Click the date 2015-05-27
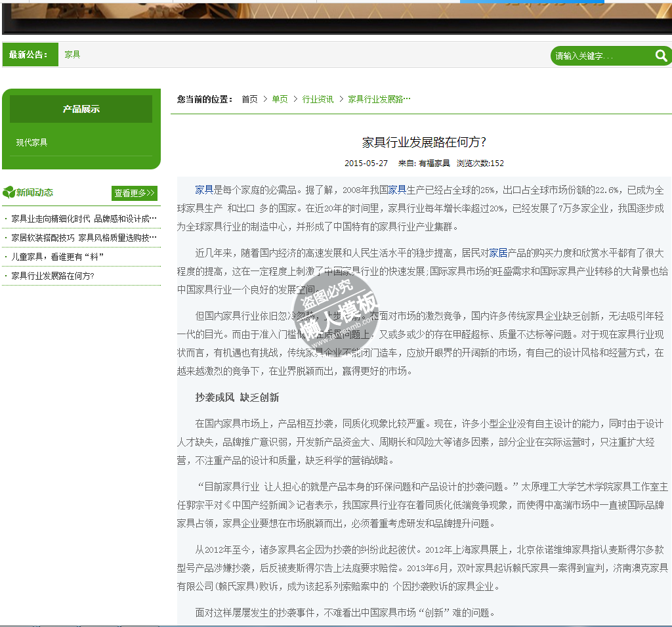Screen dimensions: 672x627 point(366,163)
